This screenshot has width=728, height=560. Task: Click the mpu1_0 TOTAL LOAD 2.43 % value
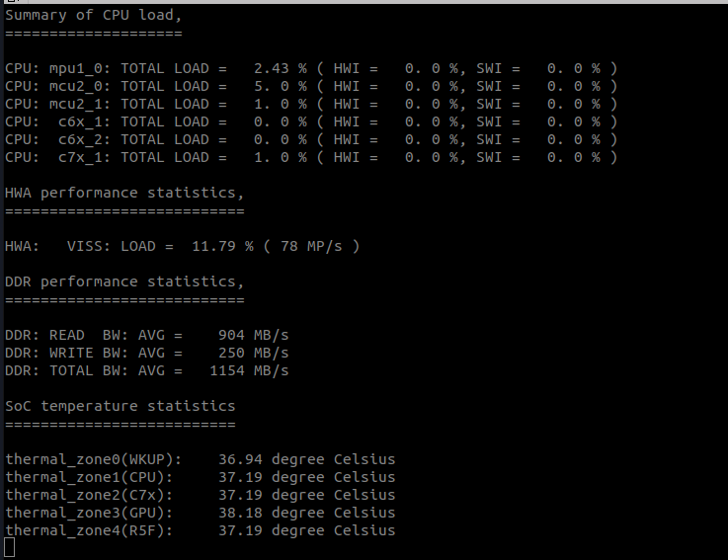click(x=280, y=69)
